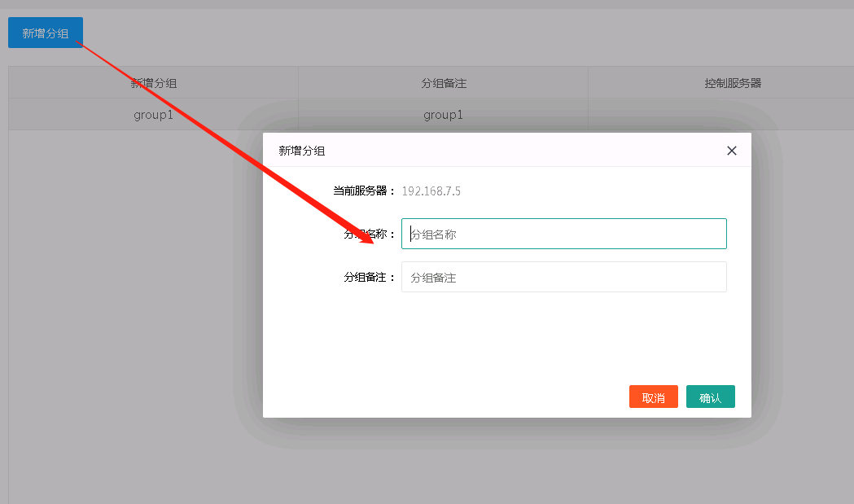Click the 新增分组 dialog title

(x=302, y=151)
